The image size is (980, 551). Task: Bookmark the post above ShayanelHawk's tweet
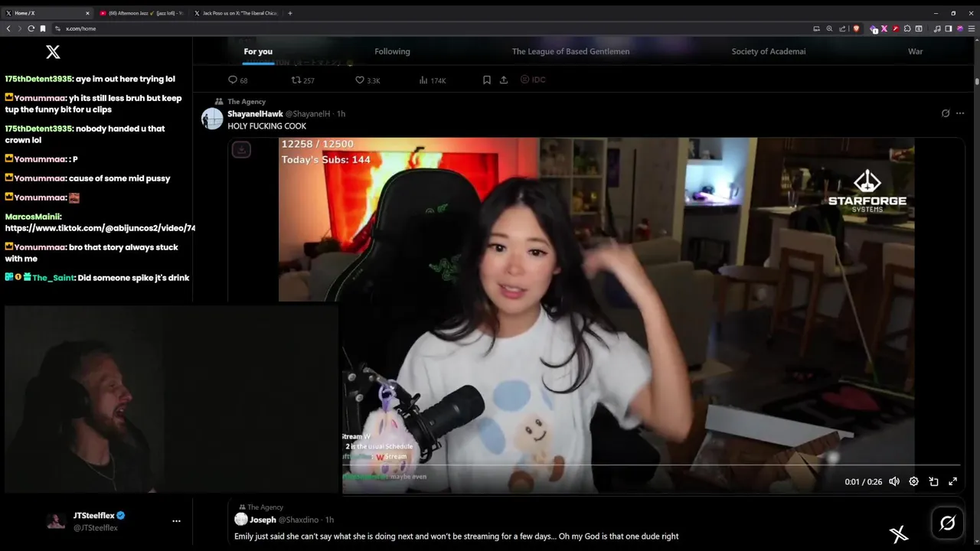[x=487, y=80]
